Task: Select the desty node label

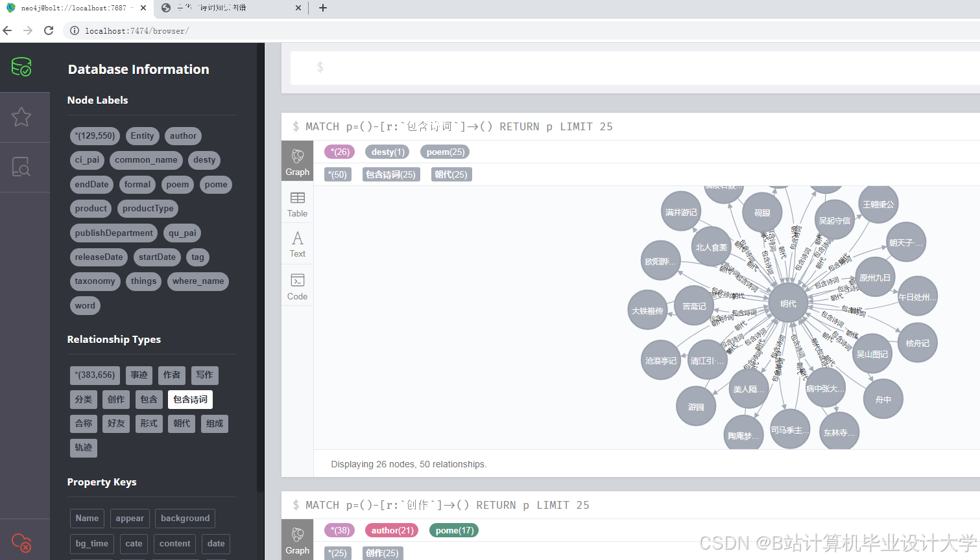Action: point(204,160)
